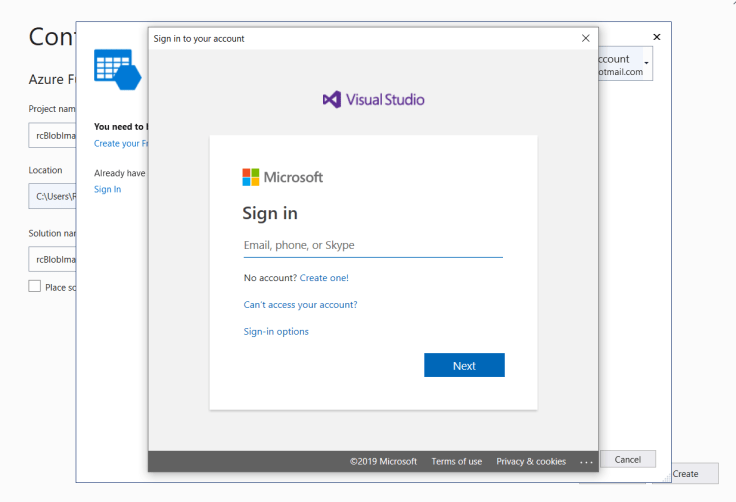Click the Azure Functions blue grid icon
This screenshot has width=736, height=502.
(x=116, y=69)
